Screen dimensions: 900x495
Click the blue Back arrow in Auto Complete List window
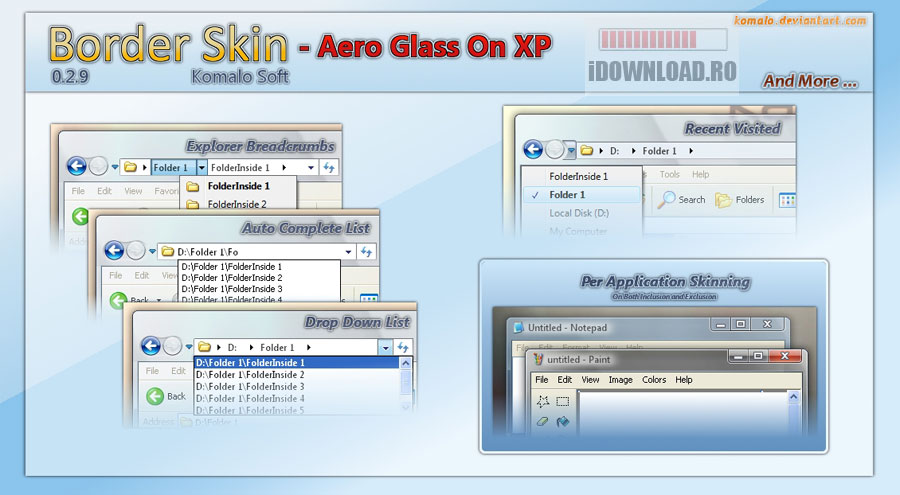click(114, 250)
